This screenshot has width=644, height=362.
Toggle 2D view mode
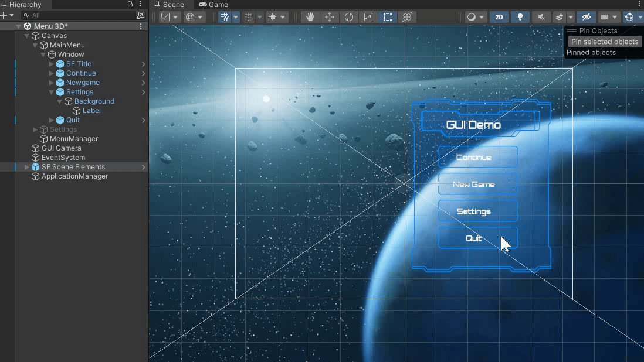pos(499,17)
